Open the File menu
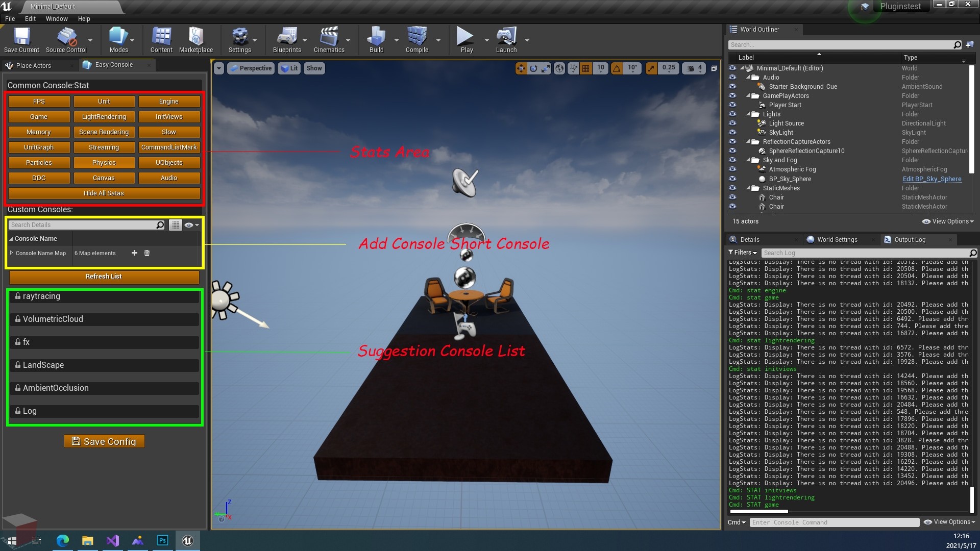Viewport: 980px width, 551px height. coord(10,18)
